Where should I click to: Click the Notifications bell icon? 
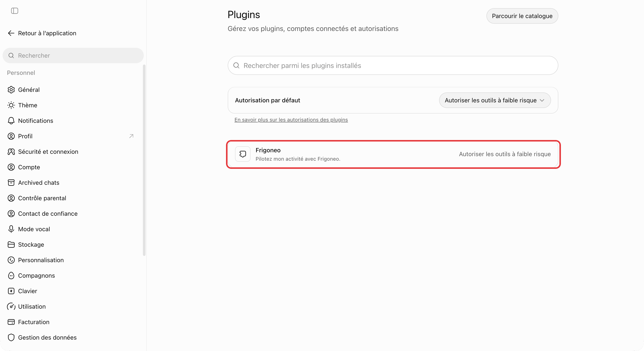(11, 121)
